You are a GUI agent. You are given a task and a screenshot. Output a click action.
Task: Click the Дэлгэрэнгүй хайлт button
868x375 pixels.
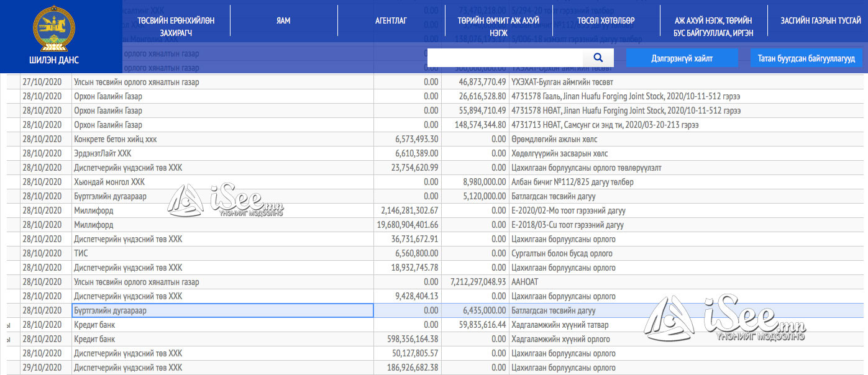(682, 58)
